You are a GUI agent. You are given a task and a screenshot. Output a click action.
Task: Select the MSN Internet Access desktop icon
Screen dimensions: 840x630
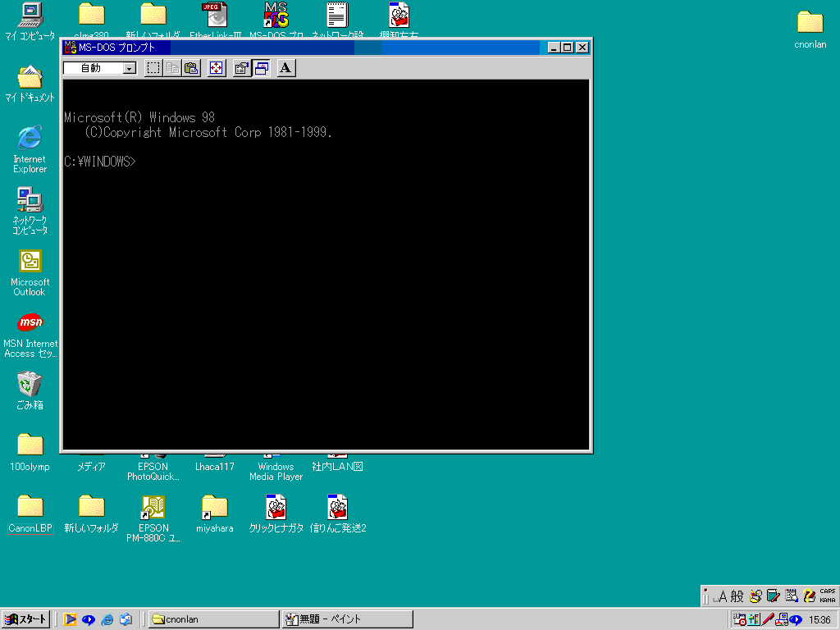click(30, 335)
